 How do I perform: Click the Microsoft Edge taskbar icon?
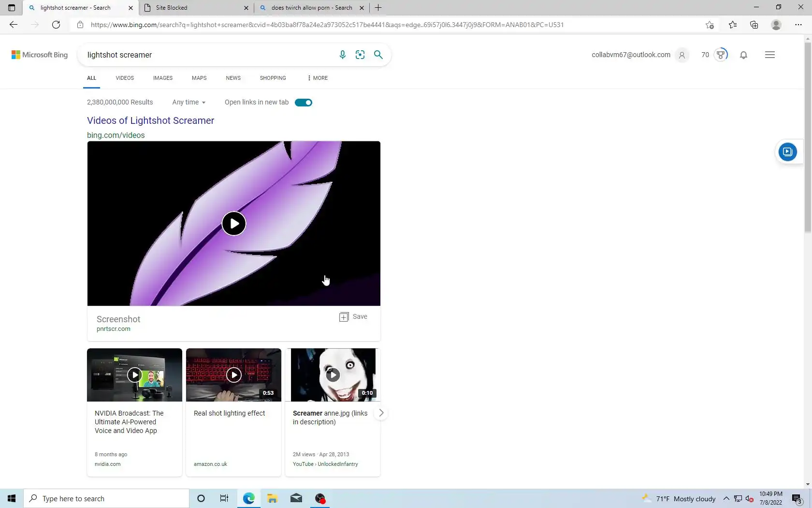pos(248,498)
